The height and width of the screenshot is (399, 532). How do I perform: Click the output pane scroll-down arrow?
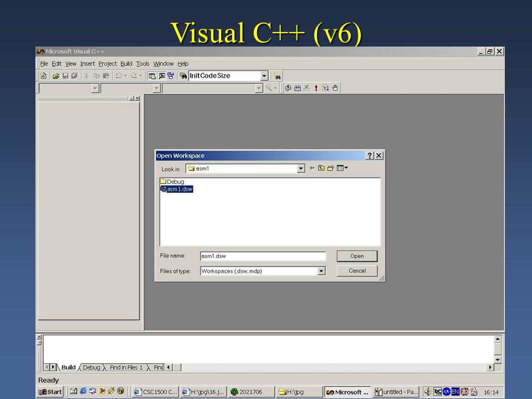tap(498, 360)
